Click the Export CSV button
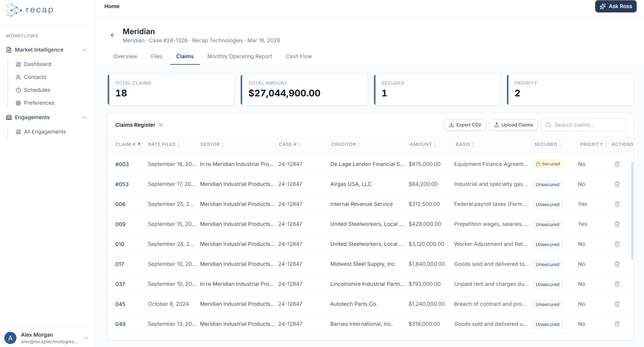This screenshot has width=644, height=347. click(465, 125)
